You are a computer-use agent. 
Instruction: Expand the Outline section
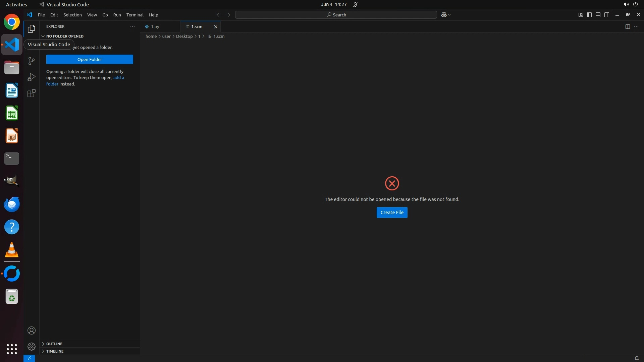tap(54, 344)
